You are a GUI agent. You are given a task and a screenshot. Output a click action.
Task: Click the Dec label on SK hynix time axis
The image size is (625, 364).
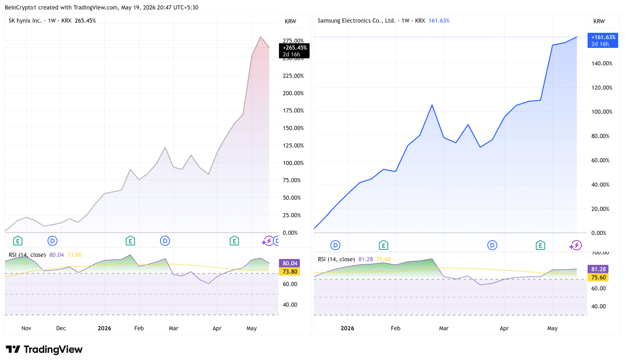pyautogui.click(x=61, y=328)
